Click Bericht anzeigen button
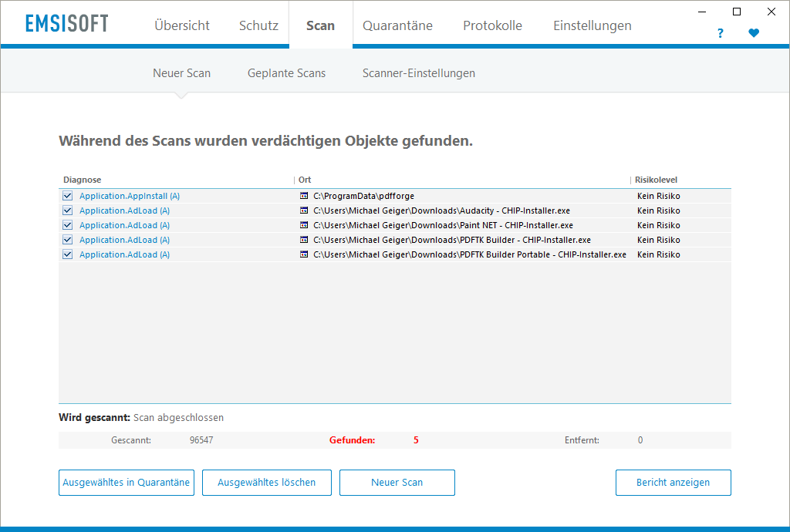Screen dimensions: 790x532 click(x=673, y=483)
